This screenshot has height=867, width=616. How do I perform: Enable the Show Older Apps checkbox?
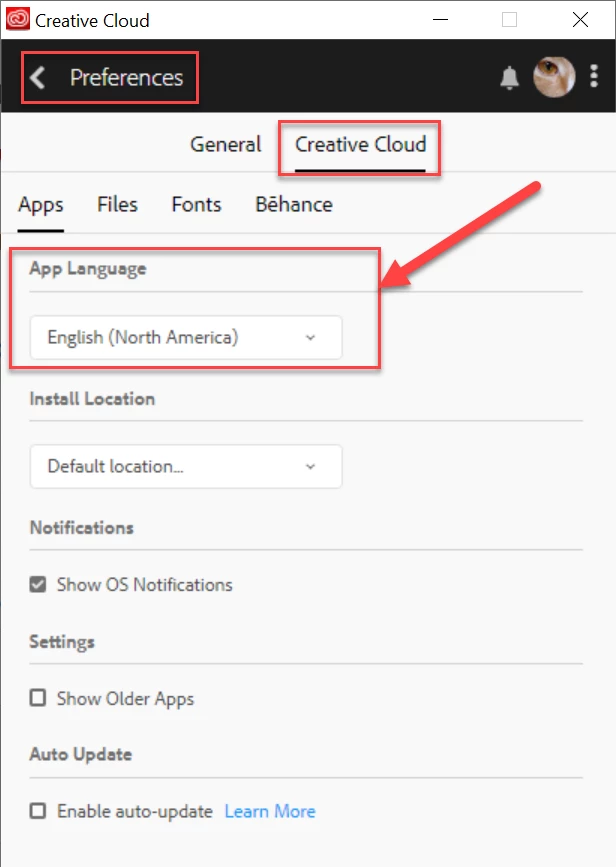(x=38, y=698)
